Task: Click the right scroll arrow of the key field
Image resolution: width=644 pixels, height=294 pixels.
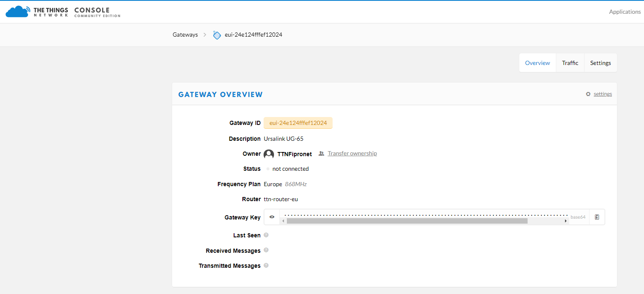Action: [565, 221]
